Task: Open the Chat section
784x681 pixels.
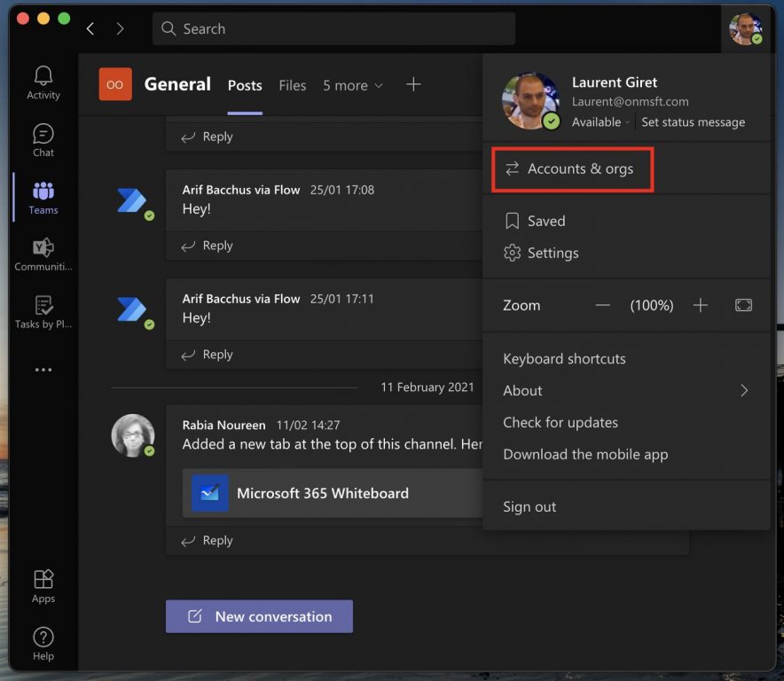Action: click(x=43, y=140)
